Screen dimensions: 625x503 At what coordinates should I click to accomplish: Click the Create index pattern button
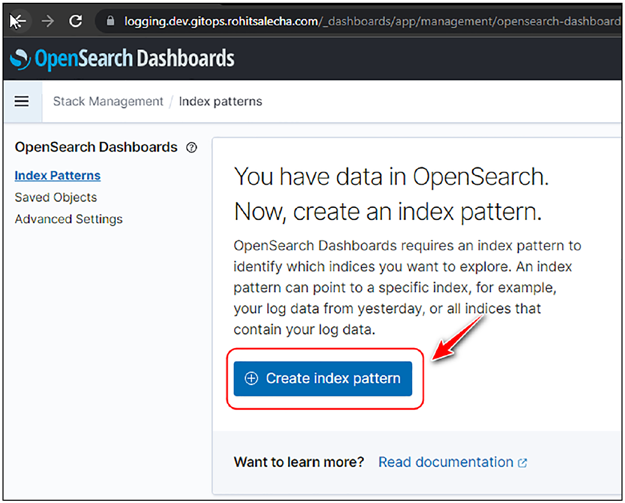pyautogui.click(x=323, y=379)
